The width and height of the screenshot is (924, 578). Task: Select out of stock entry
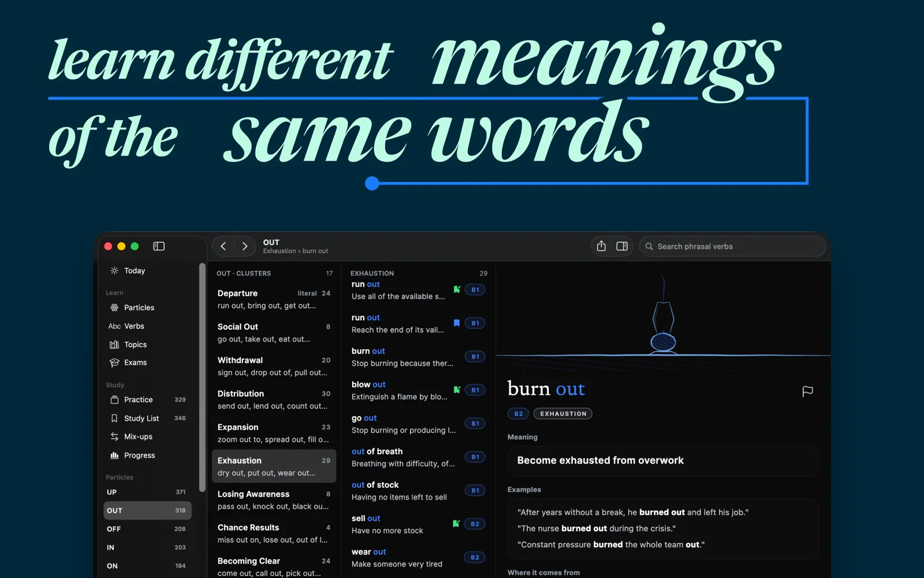point(419,491)
